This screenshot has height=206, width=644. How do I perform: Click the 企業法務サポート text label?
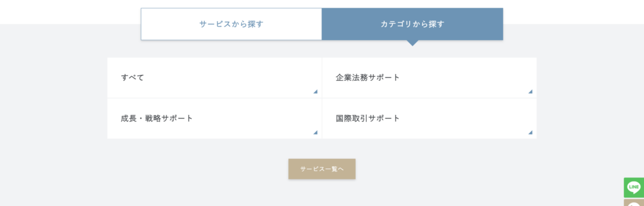pyautogui.click(x=368, y=78)
